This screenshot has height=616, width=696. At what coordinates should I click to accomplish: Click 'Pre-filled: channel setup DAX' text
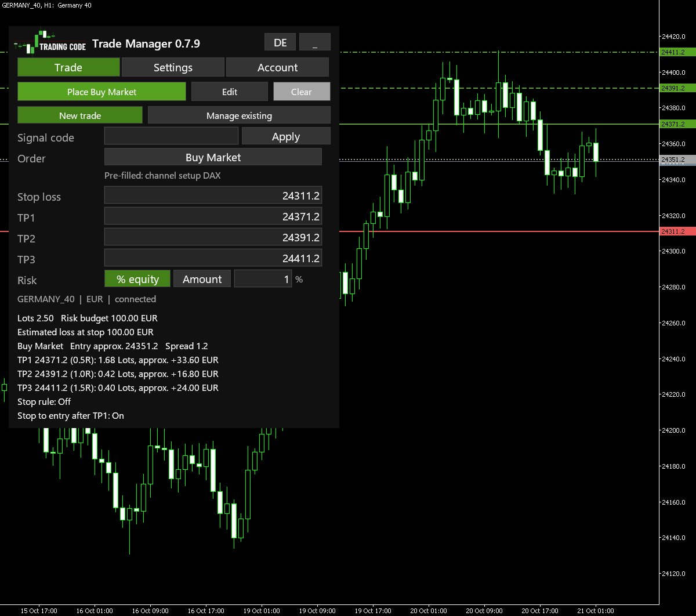(162, 175)
